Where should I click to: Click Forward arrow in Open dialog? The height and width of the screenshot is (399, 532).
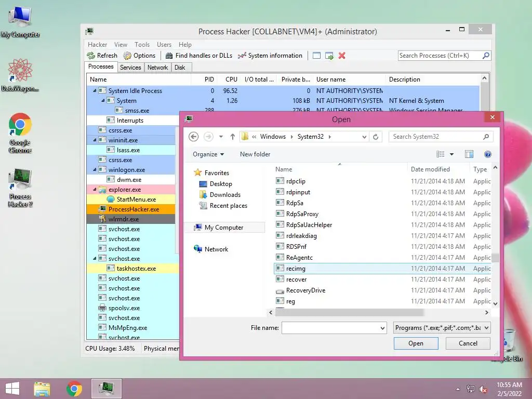click(x=208, y=137)
